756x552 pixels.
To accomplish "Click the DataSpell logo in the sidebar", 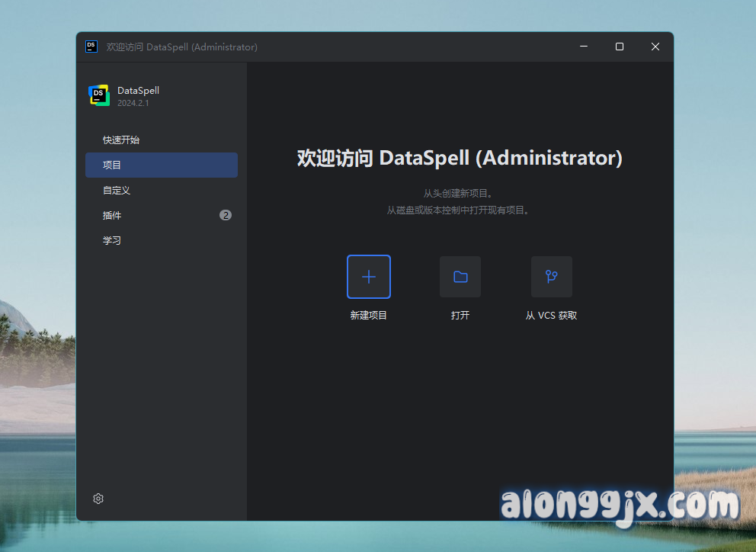I will (x=99, y=95).
